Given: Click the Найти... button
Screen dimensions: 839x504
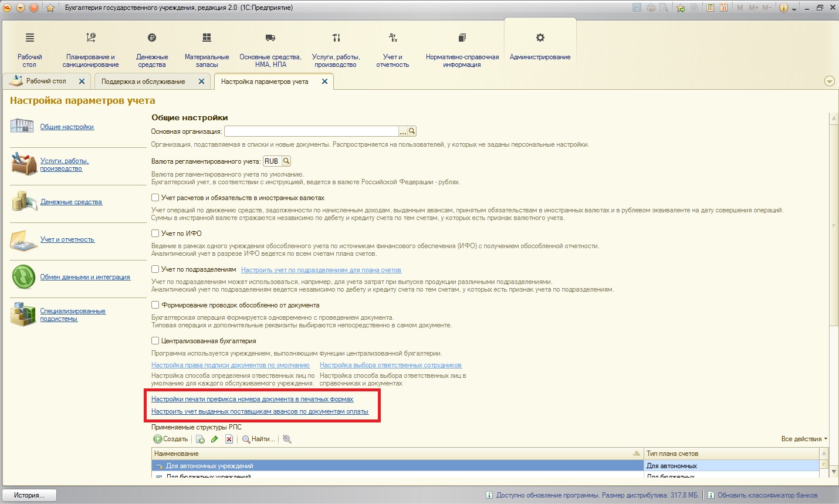Looking at the screenshot, I should tap(258, 439).
